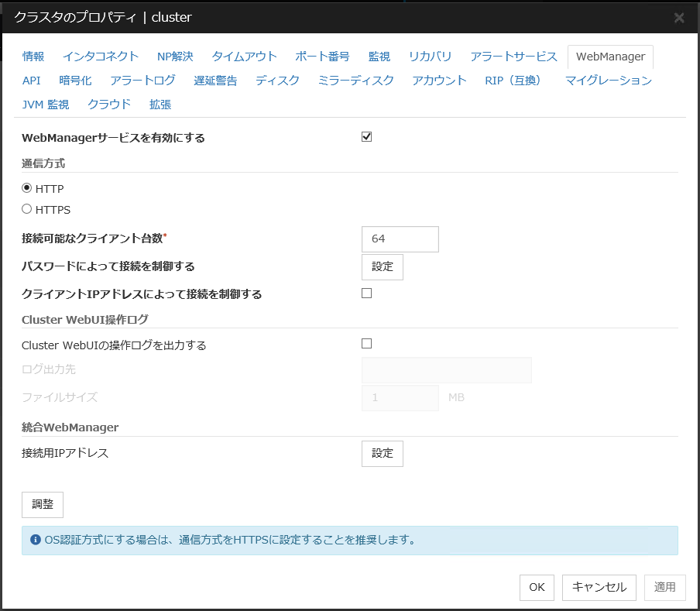Open 接続用IPアドレス 設定 button

[x=383, y=454]
